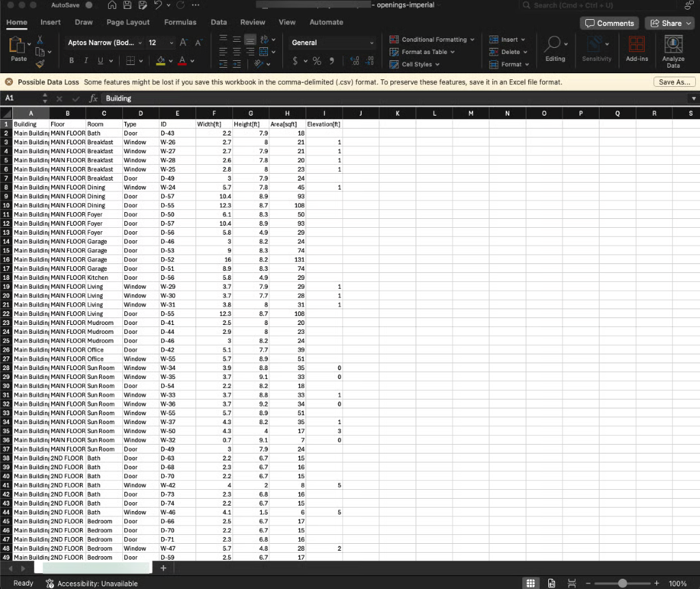Image resolution: width=700 pixels, height=589 pixels.
Task: Open the font name combo box
Action: pyautogui.click(x=104, y=42)
